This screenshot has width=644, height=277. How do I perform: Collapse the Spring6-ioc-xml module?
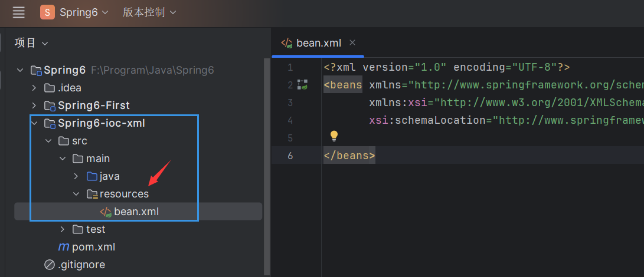pyautogui.click(x=34, y=123)
